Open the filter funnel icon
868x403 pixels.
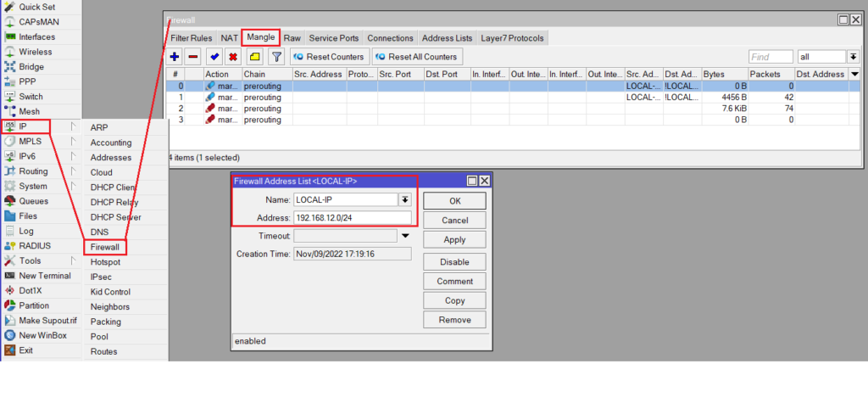(275, 57)
